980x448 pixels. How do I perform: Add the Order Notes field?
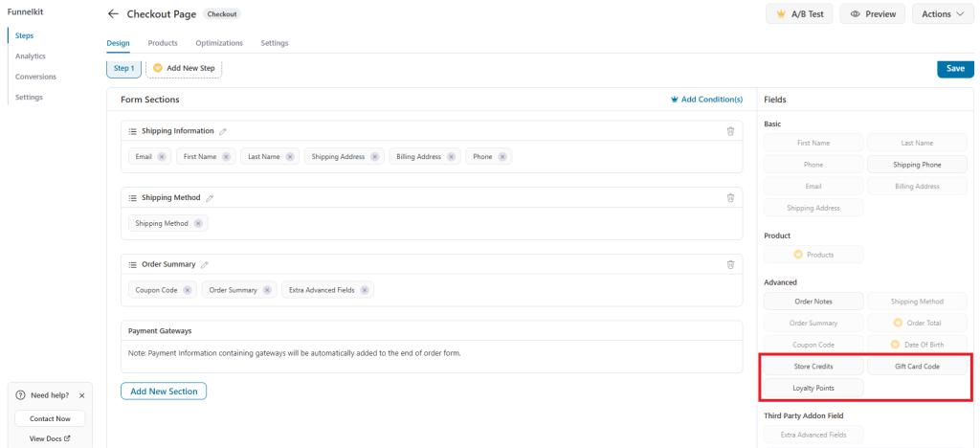(813, 302)
